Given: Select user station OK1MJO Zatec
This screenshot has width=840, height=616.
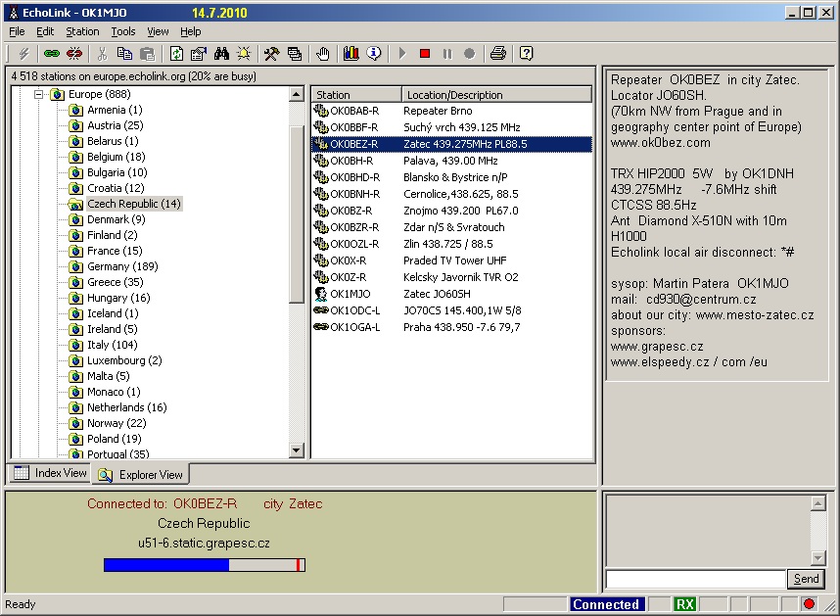Looking at the screenshot, I should [x=451, y=294].
